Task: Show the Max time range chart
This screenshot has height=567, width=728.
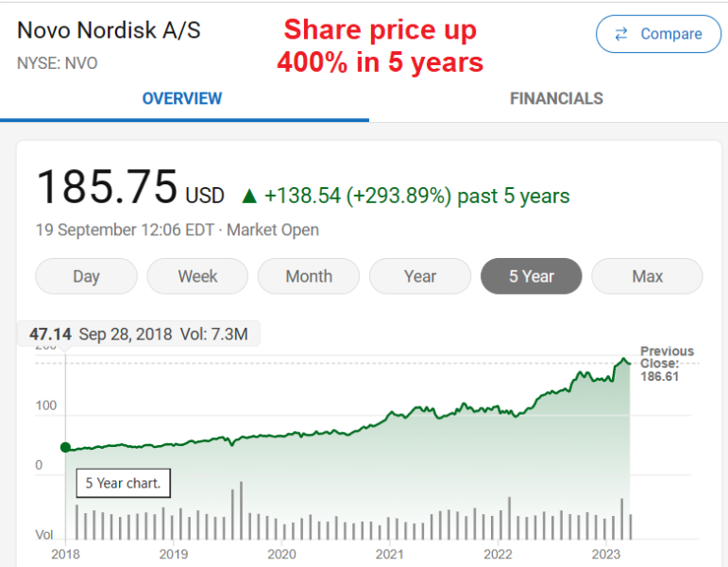Action: [x=647, y=277]
